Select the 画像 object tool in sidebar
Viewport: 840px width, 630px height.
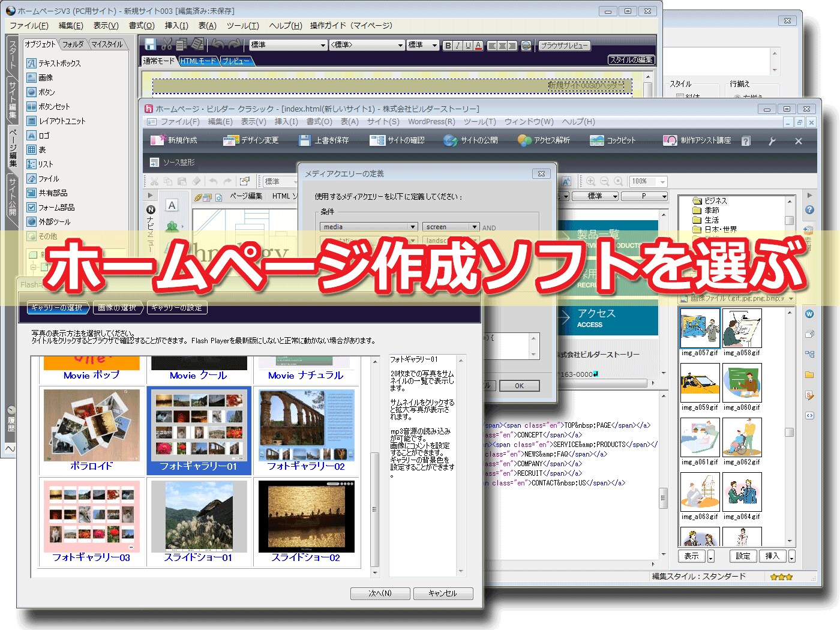click(x=44, y=77)
